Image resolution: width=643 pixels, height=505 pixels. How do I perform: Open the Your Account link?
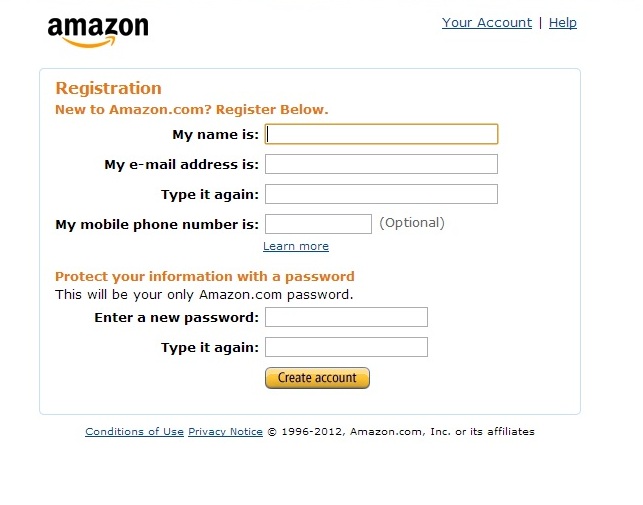click(487, 23)
